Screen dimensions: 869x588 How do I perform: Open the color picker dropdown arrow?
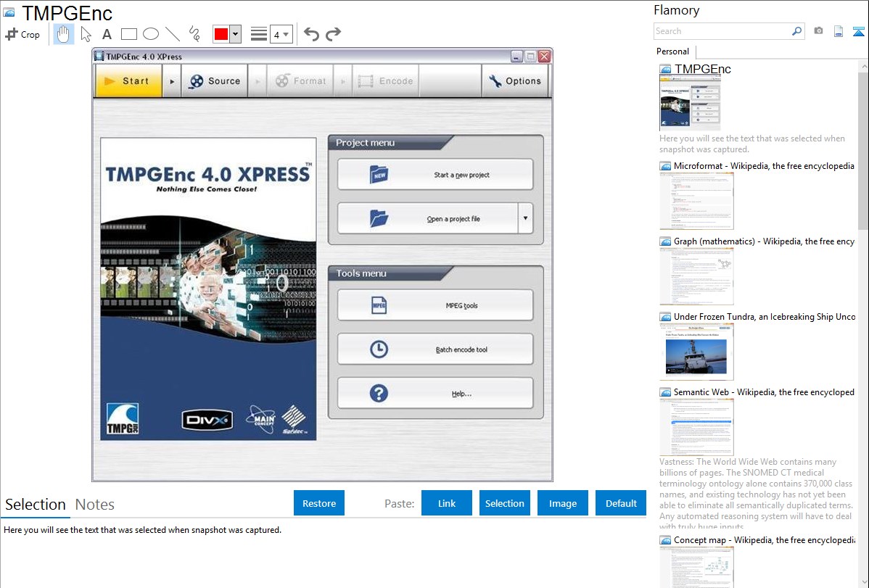point(235,34)
